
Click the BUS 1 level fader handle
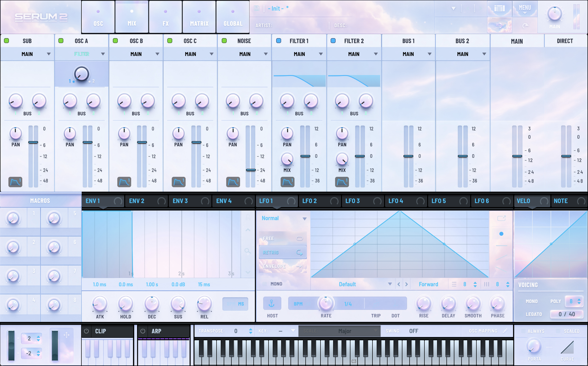[x=408, y=156]
